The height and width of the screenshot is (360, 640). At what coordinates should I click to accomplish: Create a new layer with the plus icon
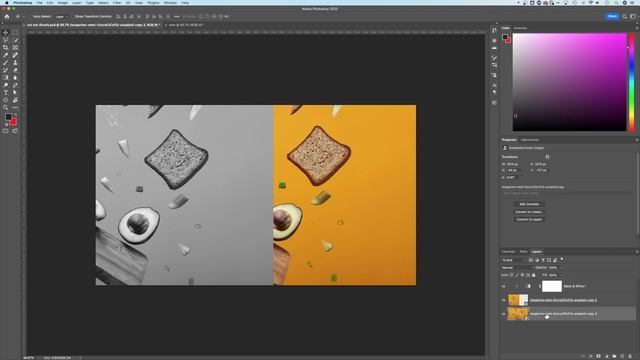622,356
